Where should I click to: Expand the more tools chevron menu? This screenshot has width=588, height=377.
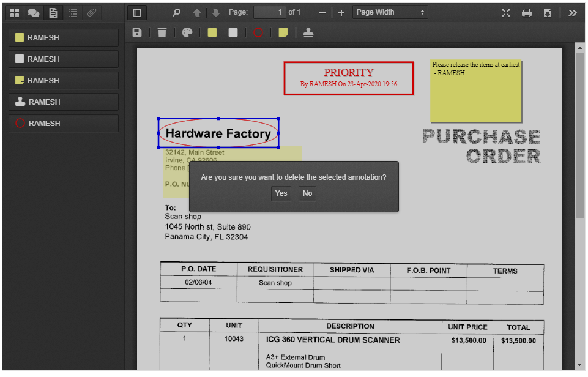[573, 12]
